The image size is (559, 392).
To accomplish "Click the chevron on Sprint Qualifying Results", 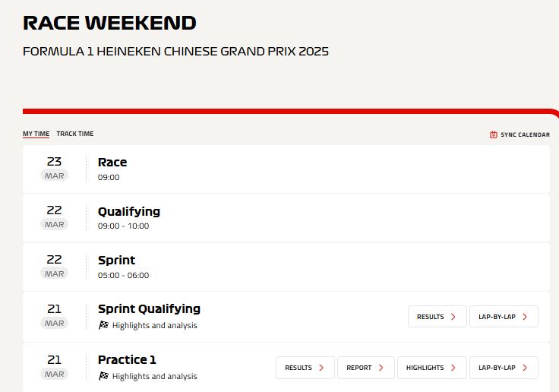I will (453, 317).
